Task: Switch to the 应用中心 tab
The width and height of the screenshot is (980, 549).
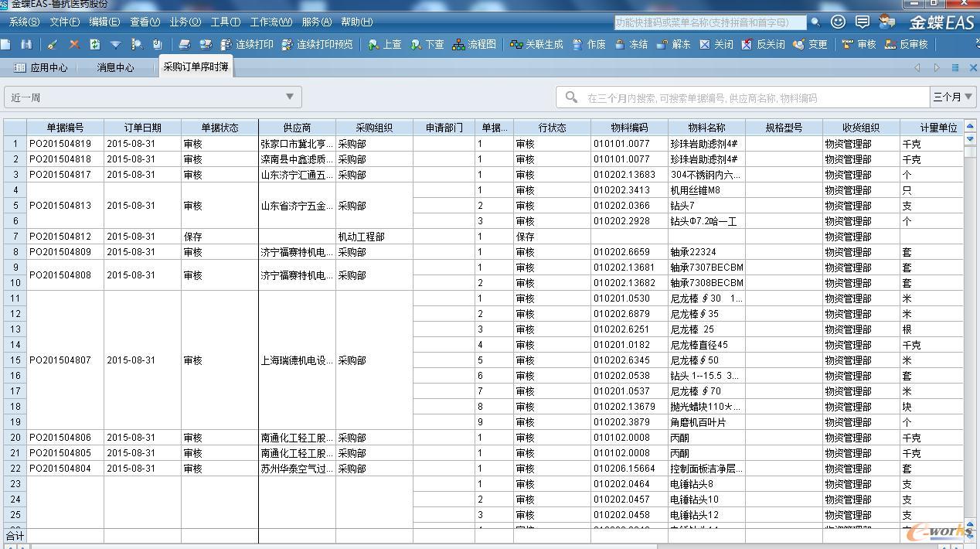Action: tap(42, 68)
